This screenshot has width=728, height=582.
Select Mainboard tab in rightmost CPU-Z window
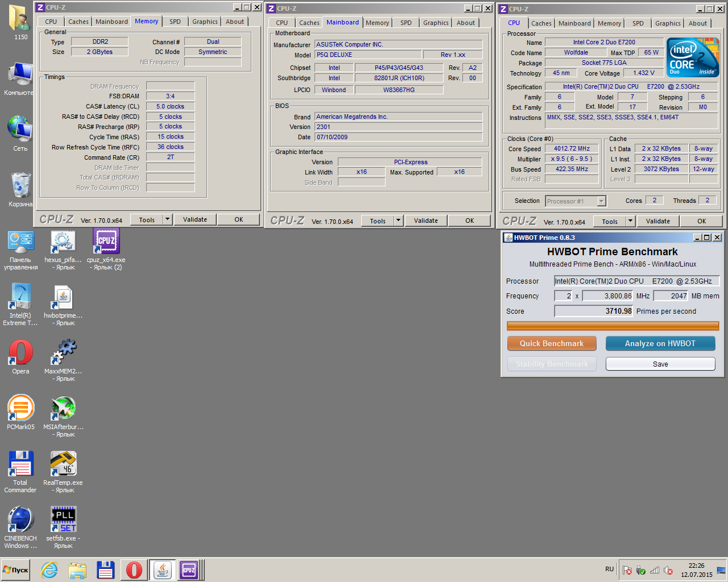(x=574, y=23)
